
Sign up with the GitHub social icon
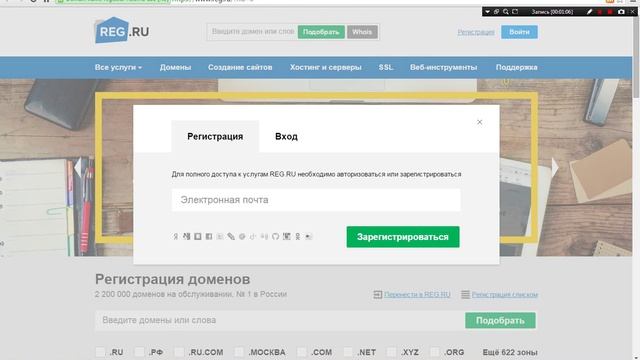coord(276,236)
